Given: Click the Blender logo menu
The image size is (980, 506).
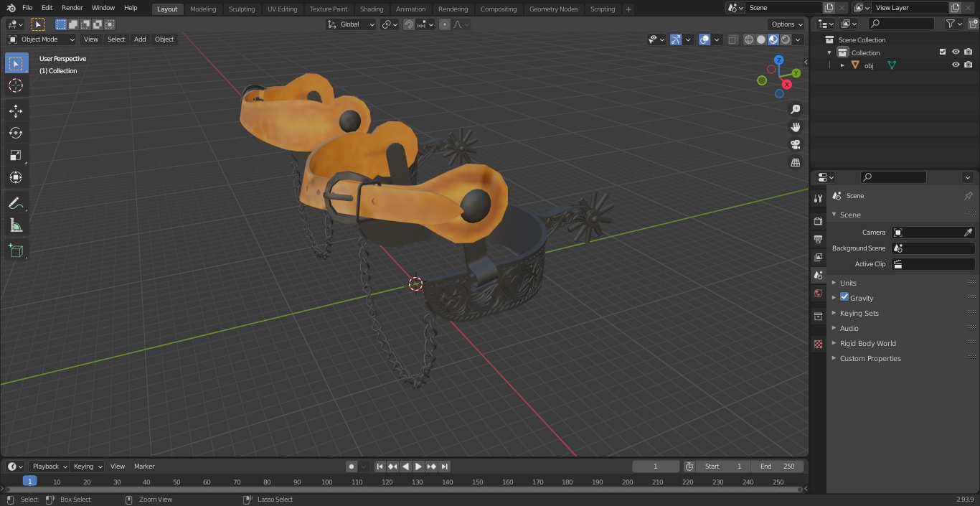Looking at the screenshot, I should pos(11,8).
